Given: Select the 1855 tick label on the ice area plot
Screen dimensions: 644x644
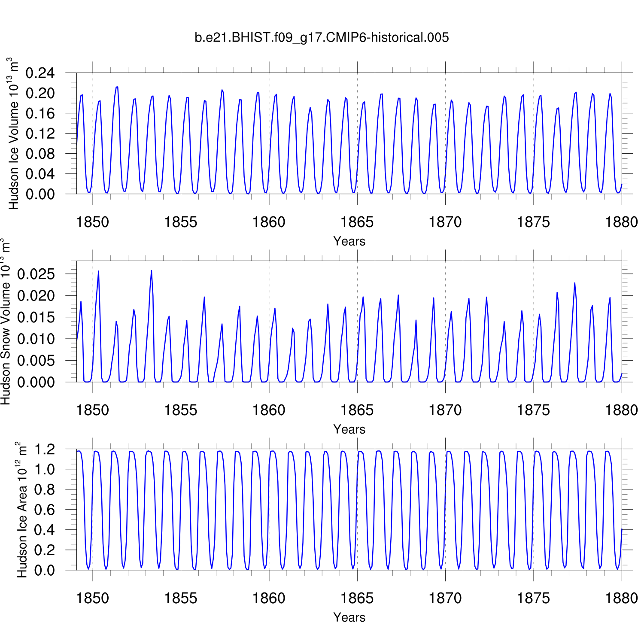Looking at the screenshot, I should tap(180, 598).
